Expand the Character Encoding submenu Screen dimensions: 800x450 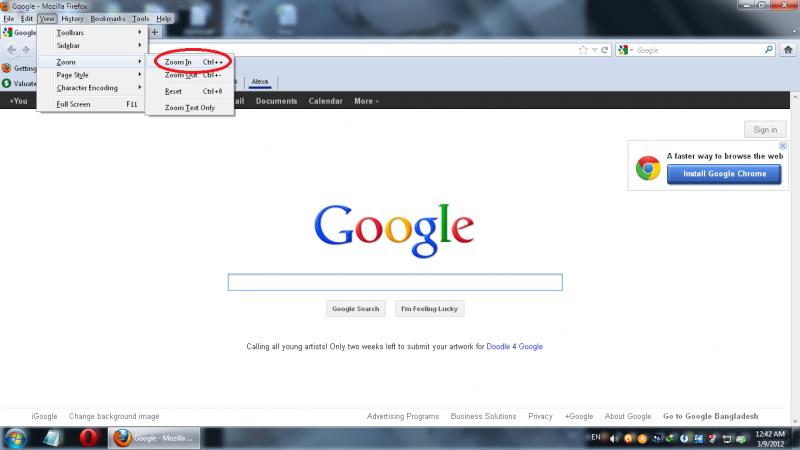point(87,88)
